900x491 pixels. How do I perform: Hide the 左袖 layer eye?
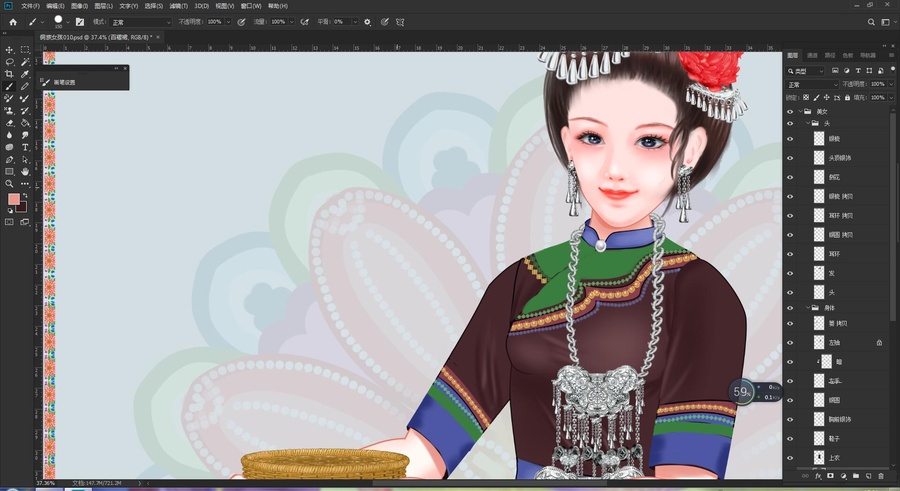coord(790,343)
